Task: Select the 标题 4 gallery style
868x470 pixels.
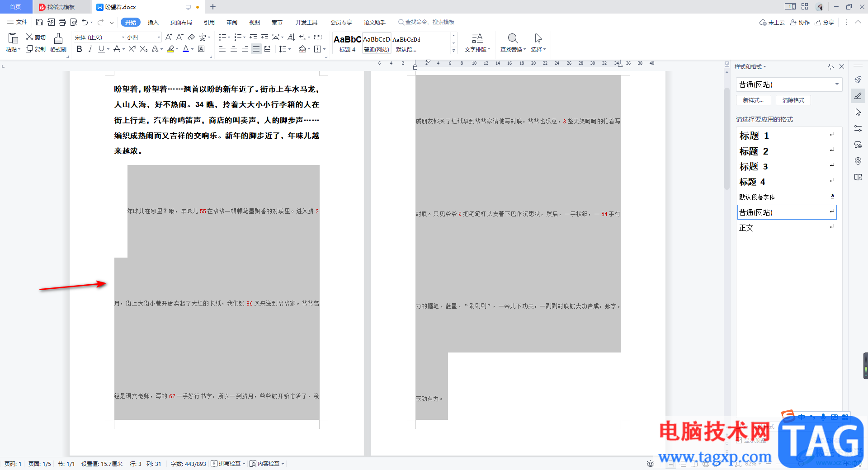Action: coord(347,43)
